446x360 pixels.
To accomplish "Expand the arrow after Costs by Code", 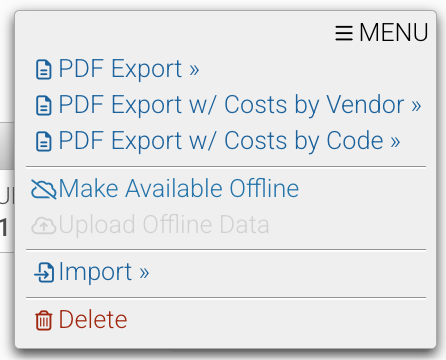I will point(395,142).
